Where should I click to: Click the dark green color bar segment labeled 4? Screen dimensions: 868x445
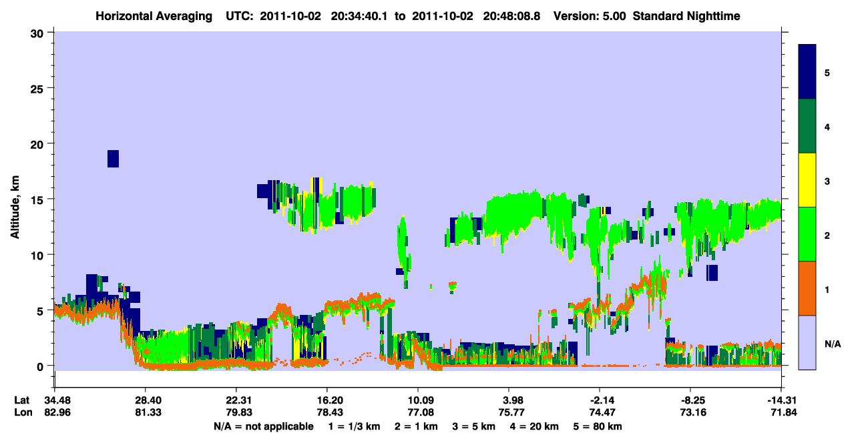(807, 126)
